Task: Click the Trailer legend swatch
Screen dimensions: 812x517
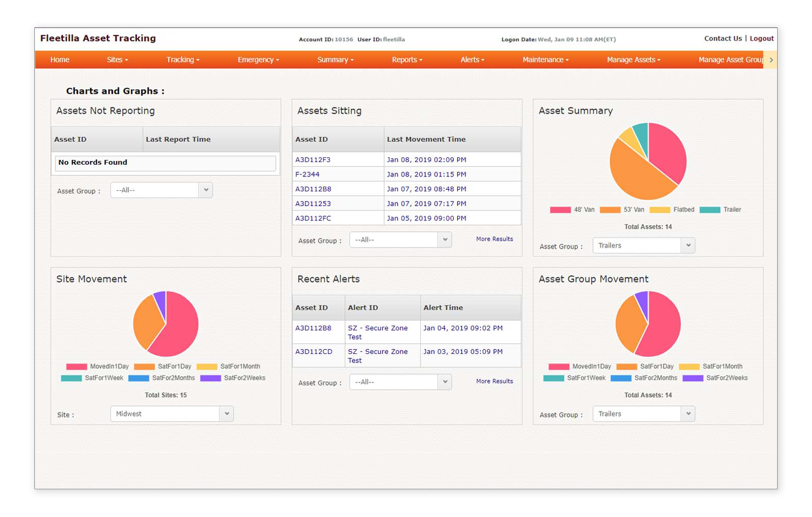Action: coord(710,210)
